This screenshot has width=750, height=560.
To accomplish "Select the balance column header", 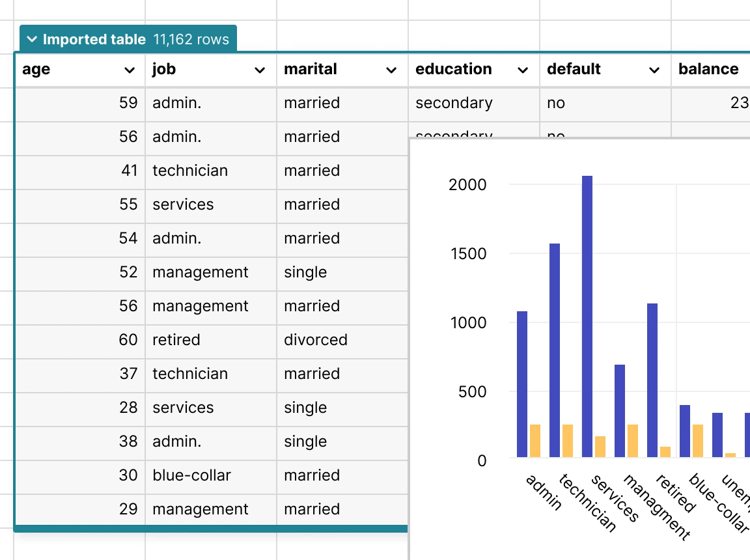I will click(x=708, y=70).
